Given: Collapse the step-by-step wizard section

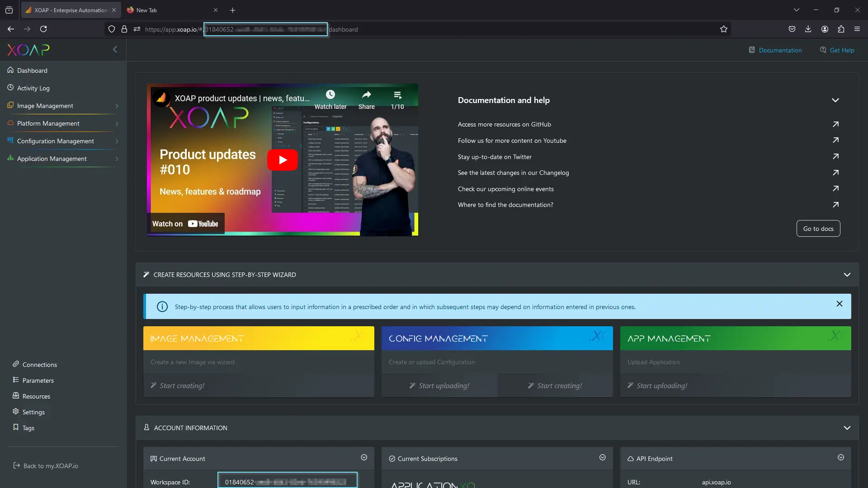Looking at the screenshot, I should click(x=847, y=275).
